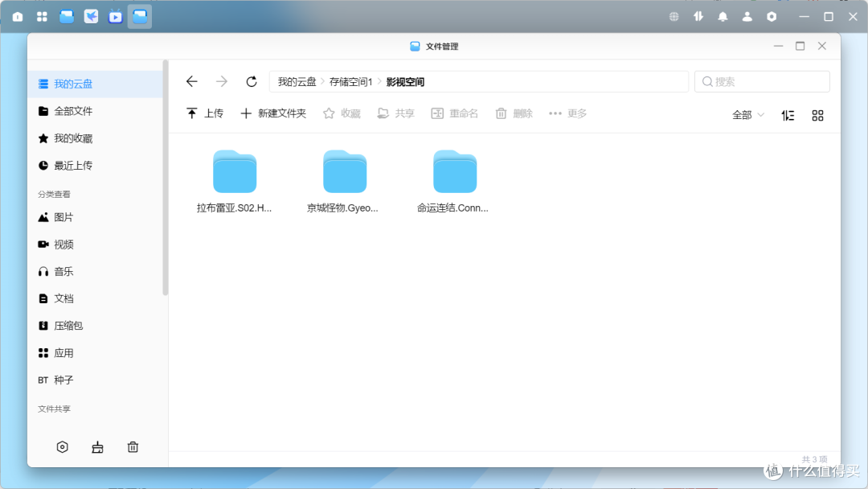Open the 更多 more options menu
Image resolution: width=868 pixels, height=489 pixels.
(567, 113)
